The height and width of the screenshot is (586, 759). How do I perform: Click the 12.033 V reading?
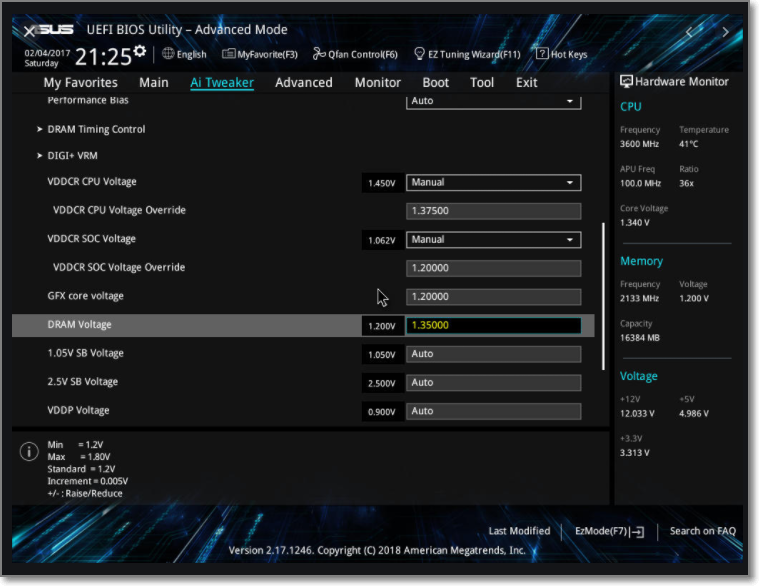638,413
